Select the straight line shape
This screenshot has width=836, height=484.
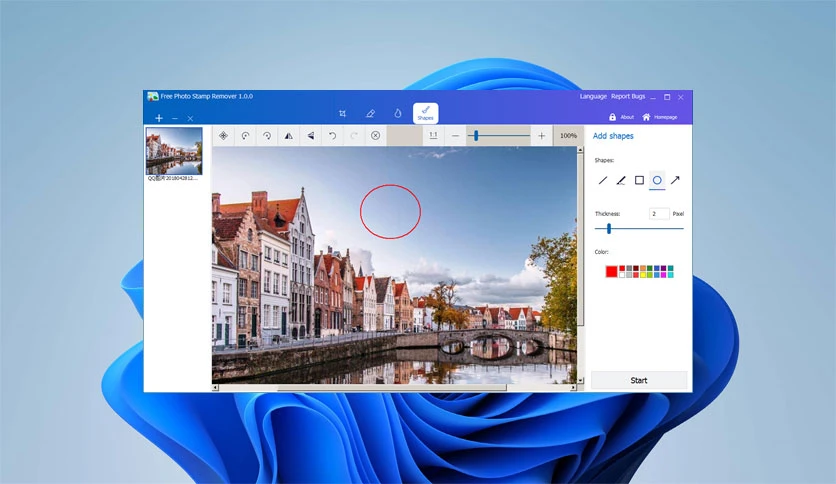603,180
